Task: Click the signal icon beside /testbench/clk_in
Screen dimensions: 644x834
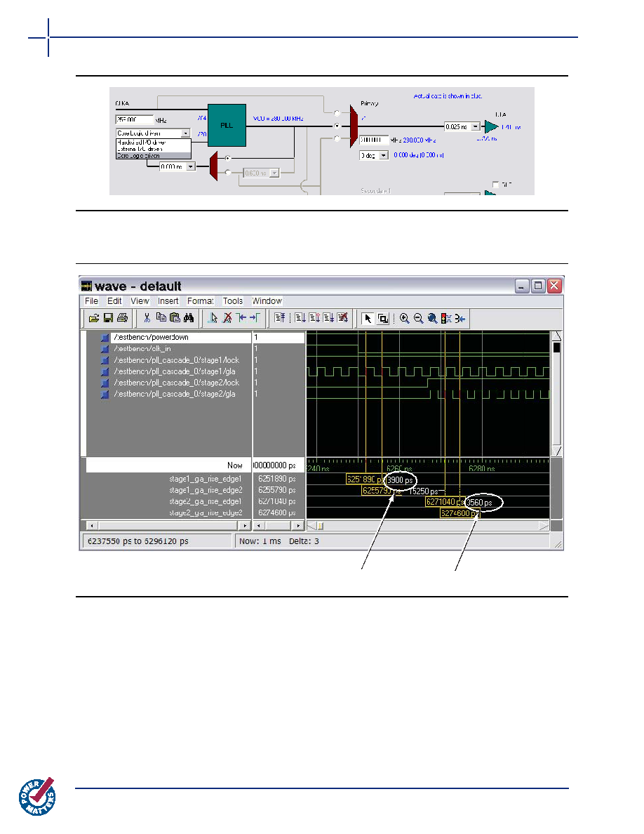Action: pos(105,349)
